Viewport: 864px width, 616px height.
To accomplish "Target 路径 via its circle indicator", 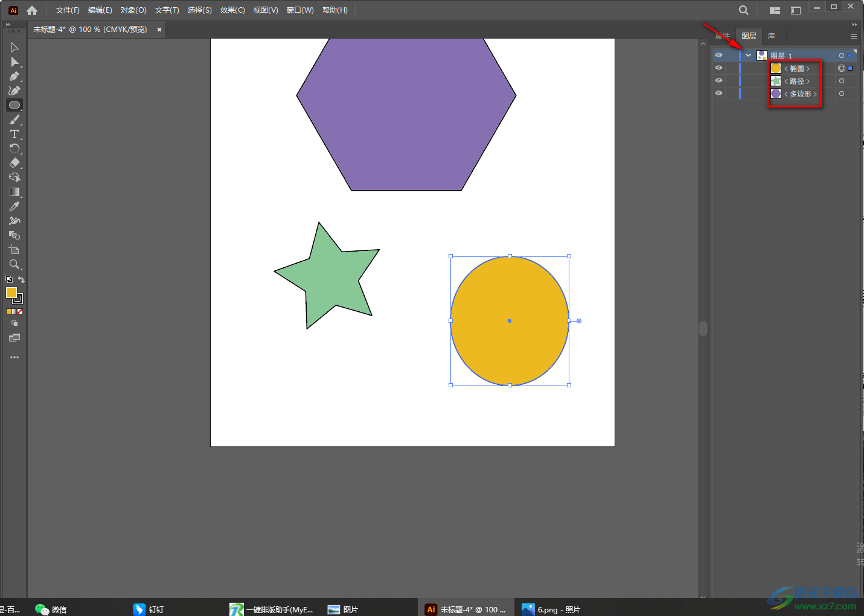I will click(842, 81).
